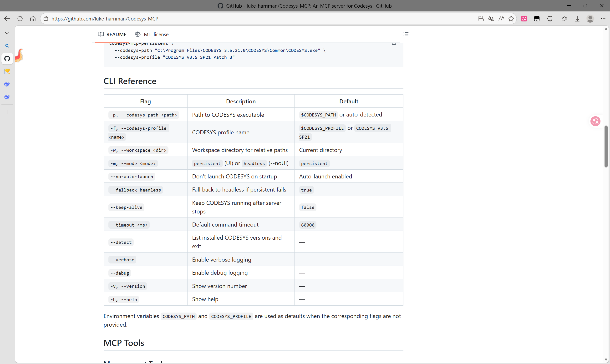Viewport: 610px width, 364px height.
Task: Collapse the sidebar chevron at top
Action: (7, 33)
